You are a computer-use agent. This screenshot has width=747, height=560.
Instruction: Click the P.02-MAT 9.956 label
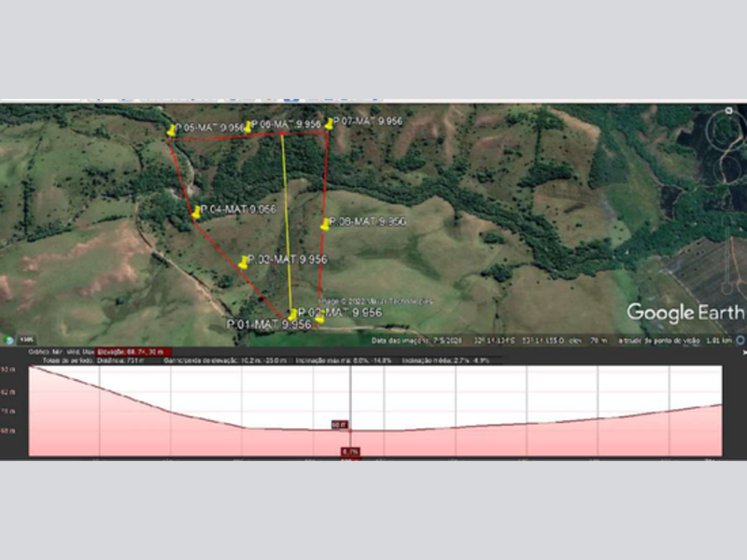pyautogui.click(x=340, y=313)
